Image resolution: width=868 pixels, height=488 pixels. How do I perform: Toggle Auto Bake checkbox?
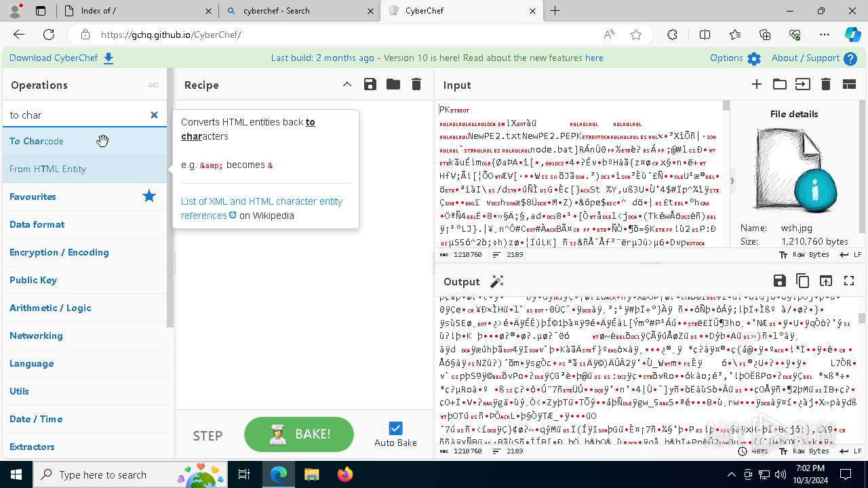[395, 428]
